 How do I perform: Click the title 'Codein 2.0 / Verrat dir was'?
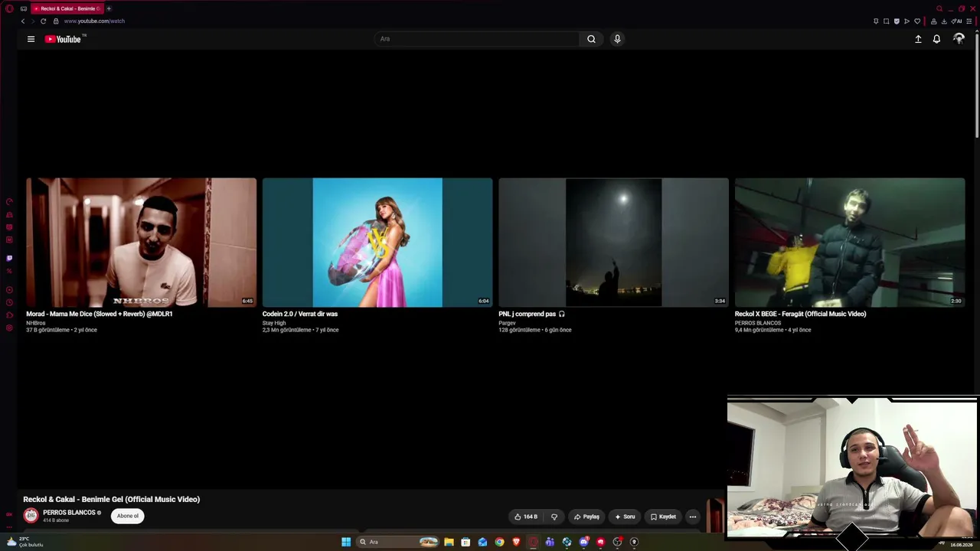tap(300, 314)
